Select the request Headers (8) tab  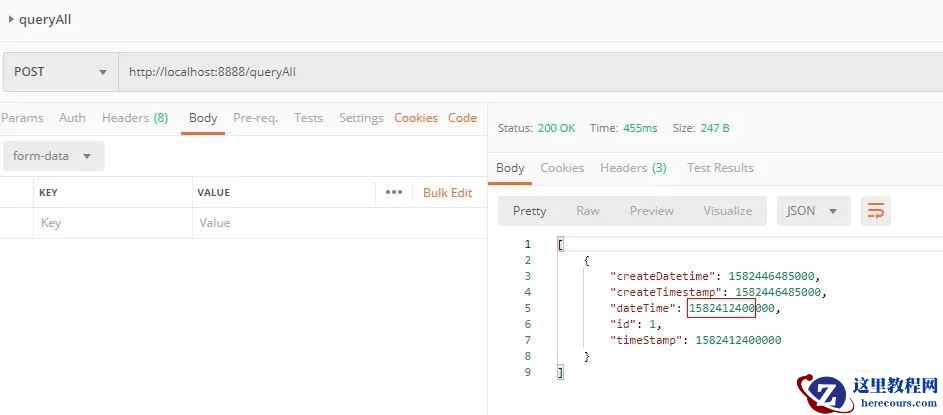pos(134,118)
